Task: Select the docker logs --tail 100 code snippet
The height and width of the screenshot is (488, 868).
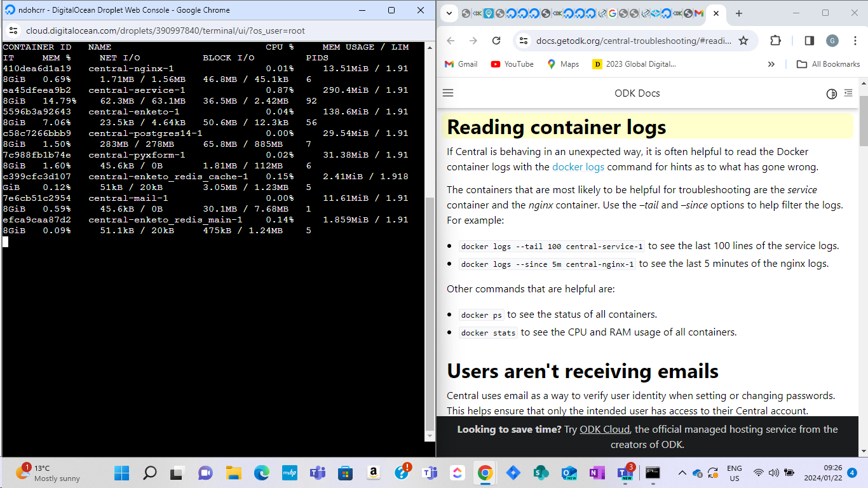Action: [x=552, y=247]
